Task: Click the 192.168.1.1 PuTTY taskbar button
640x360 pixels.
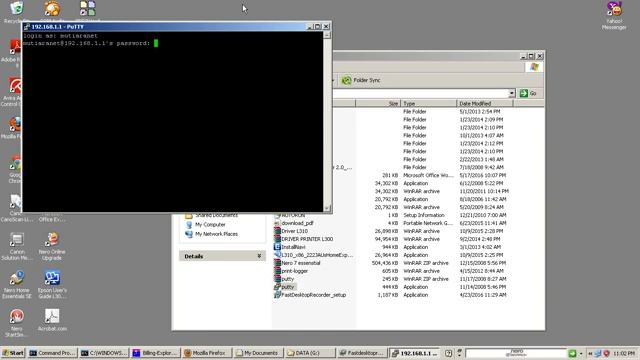Action: (x=414, y=353)
